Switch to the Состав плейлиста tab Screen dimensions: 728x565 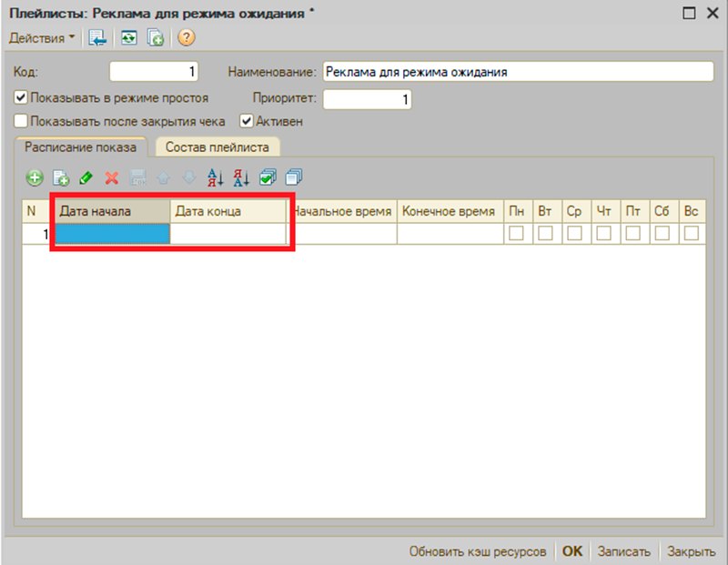pyautogui.click(x=217, y=147)
